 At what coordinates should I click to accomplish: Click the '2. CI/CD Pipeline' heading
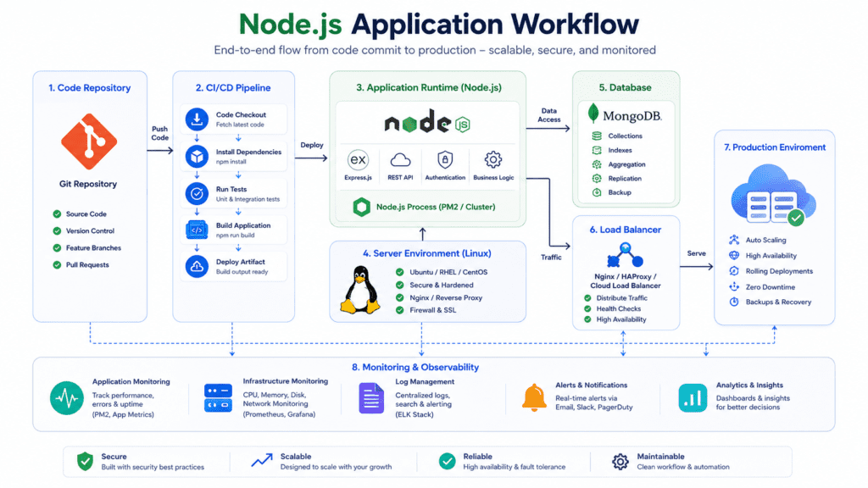pos(233,88)
